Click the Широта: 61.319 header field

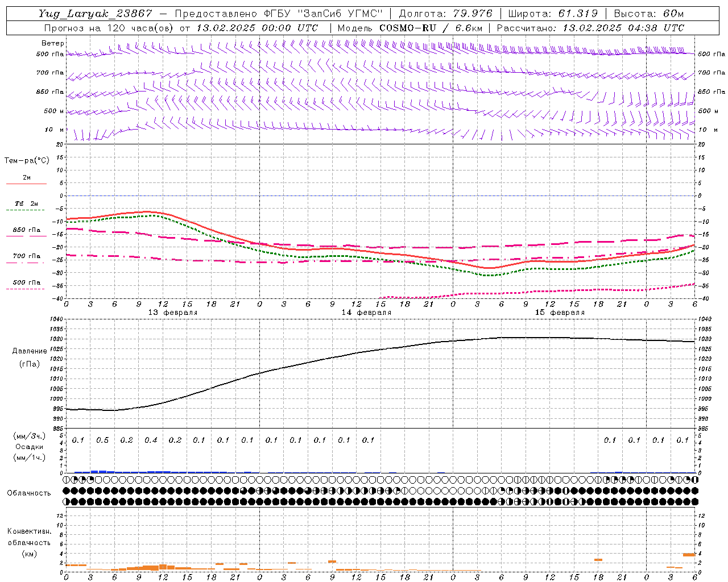552,14
